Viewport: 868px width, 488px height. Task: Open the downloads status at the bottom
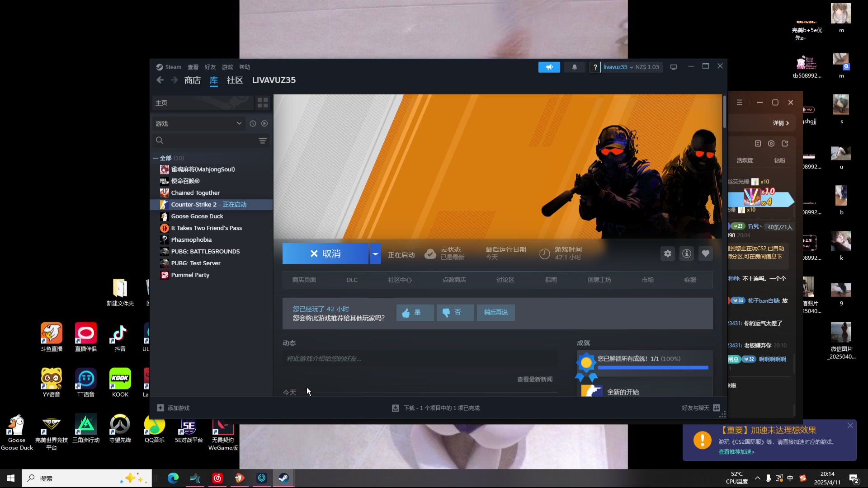436,408
